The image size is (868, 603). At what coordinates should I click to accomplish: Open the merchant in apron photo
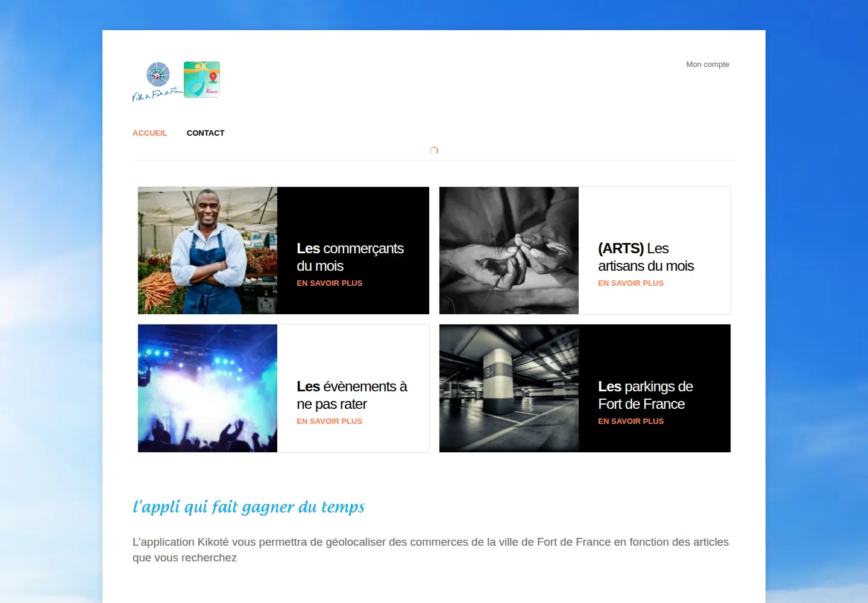coord(207,250)
